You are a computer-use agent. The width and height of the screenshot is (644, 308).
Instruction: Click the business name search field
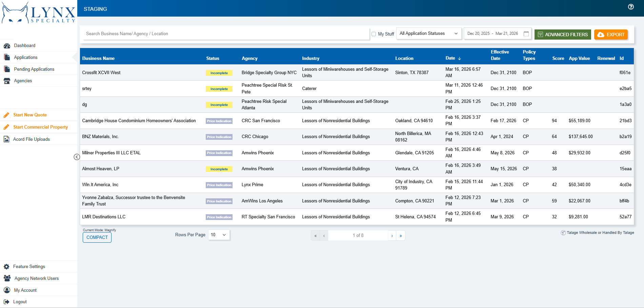(x=226, y=34)
